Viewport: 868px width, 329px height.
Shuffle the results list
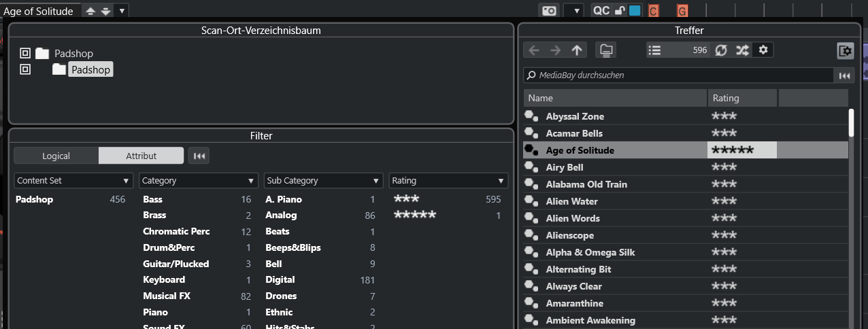coord(742,50)
